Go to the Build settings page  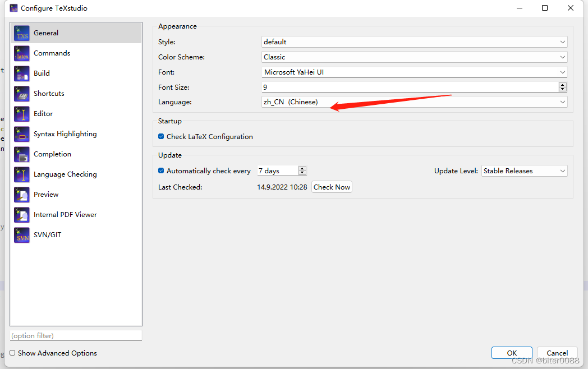76,73
